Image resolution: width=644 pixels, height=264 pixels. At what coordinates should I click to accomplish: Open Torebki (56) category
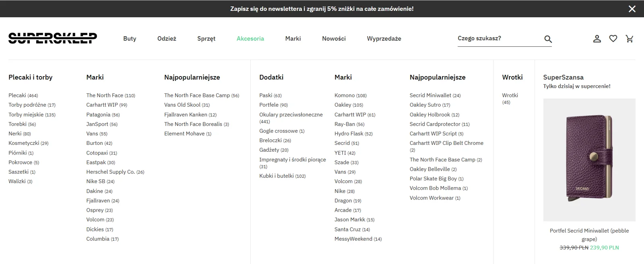click(x=22, y=124)
